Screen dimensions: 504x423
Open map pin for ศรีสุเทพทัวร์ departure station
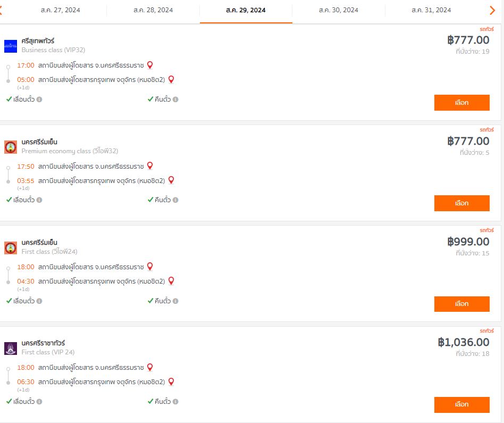pos(150,65)
